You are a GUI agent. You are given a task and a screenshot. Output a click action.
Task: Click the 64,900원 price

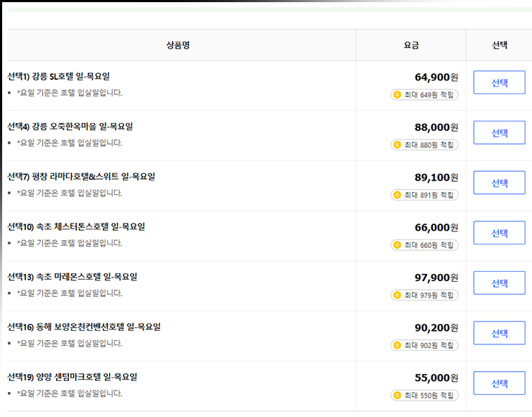[x=436, y=77]
